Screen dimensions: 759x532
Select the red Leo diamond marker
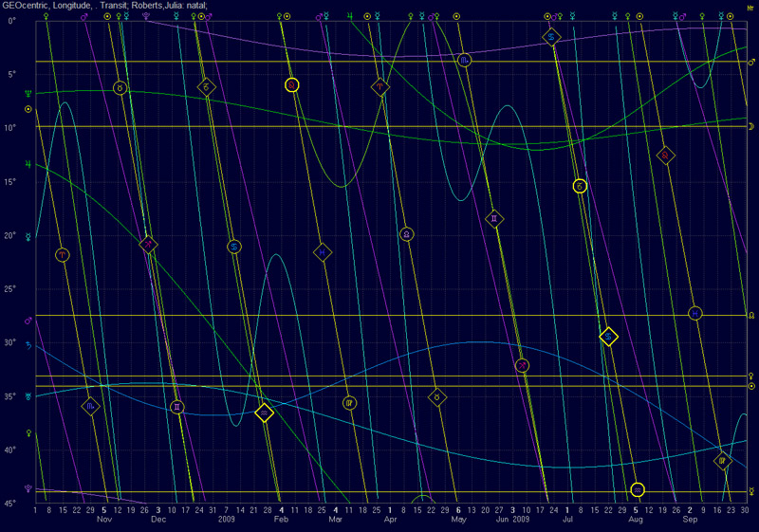pos(666,156)
